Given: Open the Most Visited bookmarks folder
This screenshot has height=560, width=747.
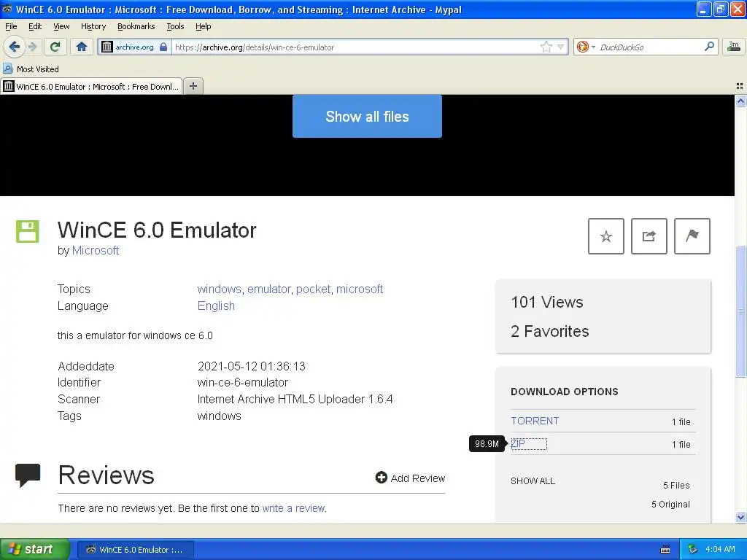Looking at the screenshot, I should coord(31,69).
